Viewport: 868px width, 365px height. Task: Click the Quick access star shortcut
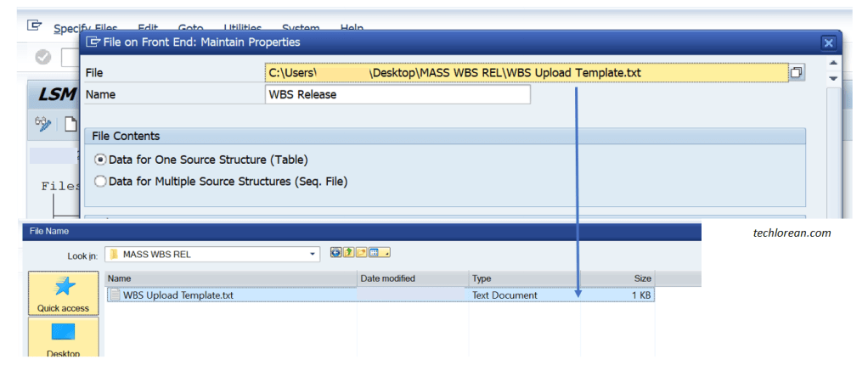[x=63, y=294]
